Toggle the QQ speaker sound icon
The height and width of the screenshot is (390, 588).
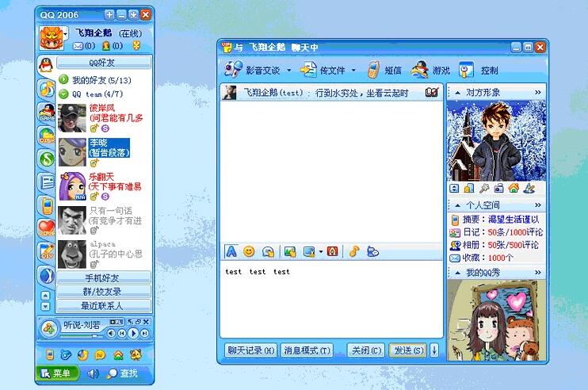pyautogui.click(x=93, y=373)
